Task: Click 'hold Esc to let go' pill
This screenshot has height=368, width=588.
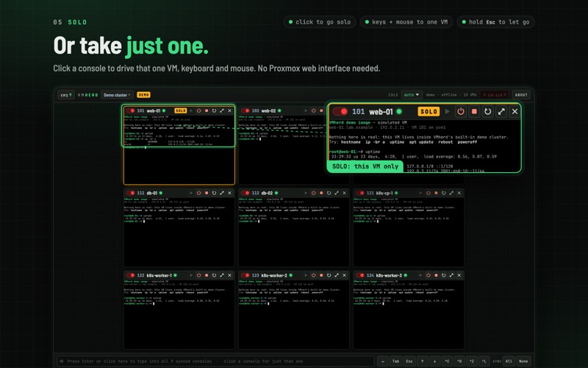Action: pos(495,22)
